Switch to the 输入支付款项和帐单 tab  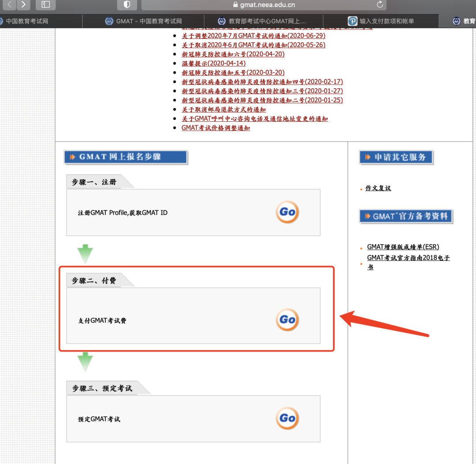pos(381,21)
